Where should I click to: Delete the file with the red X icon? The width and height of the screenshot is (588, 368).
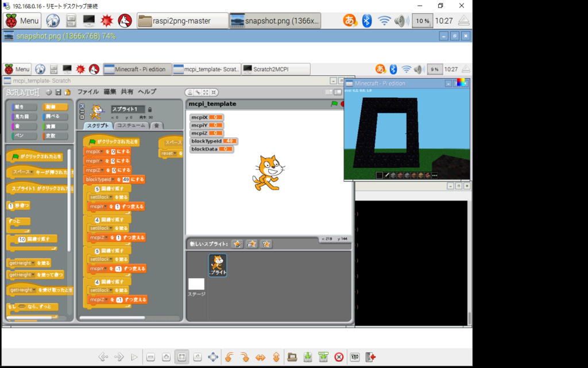click(339, 357)
